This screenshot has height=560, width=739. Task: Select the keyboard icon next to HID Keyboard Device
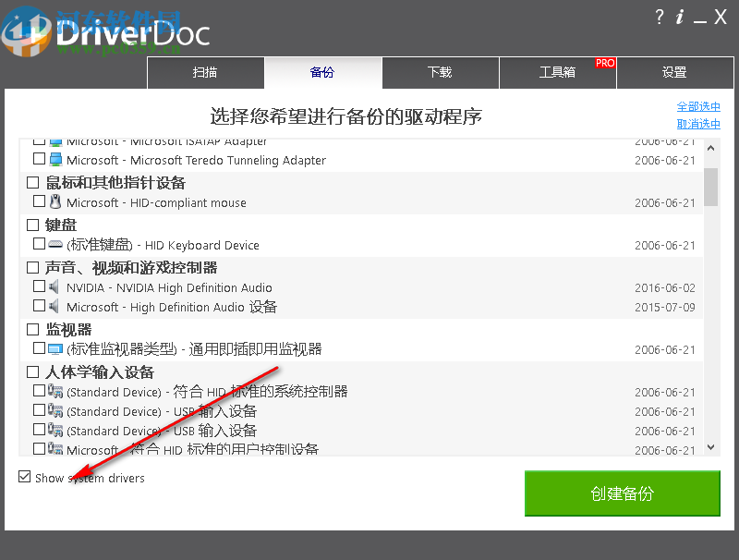pyautogui.click(x=54, y=245)
